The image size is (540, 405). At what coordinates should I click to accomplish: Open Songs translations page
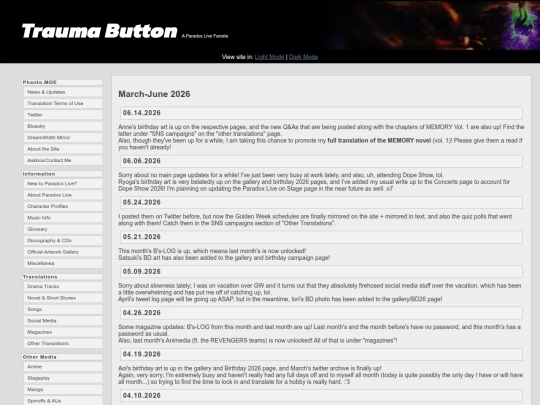point(63,309)
